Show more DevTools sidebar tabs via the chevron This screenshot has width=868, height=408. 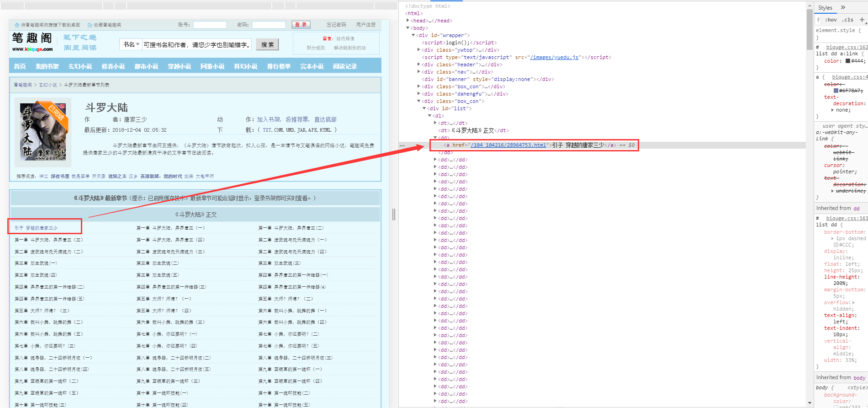[x=843, y=7]
